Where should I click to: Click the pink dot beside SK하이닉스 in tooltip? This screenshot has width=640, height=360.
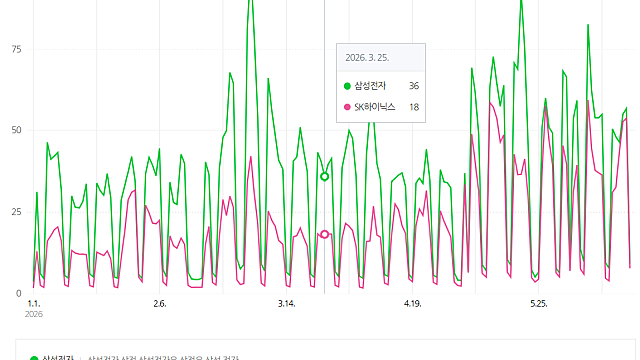[x=347, y=107]
